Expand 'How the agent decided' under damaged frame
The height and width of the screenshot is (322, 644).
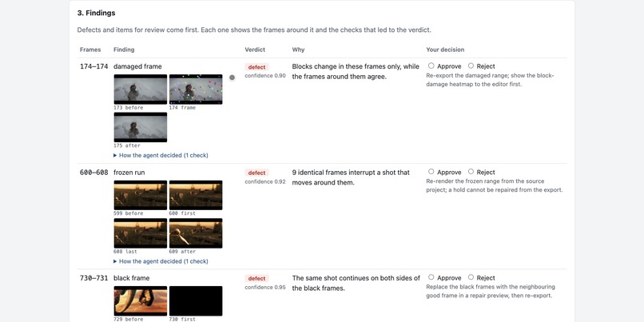(161, 155)
